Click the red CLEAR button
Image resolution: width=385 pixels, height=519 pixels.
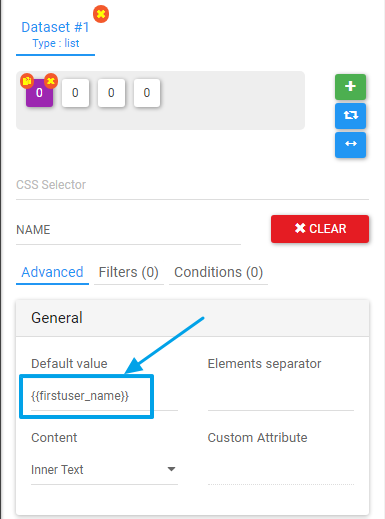click(x=320, y=229)
